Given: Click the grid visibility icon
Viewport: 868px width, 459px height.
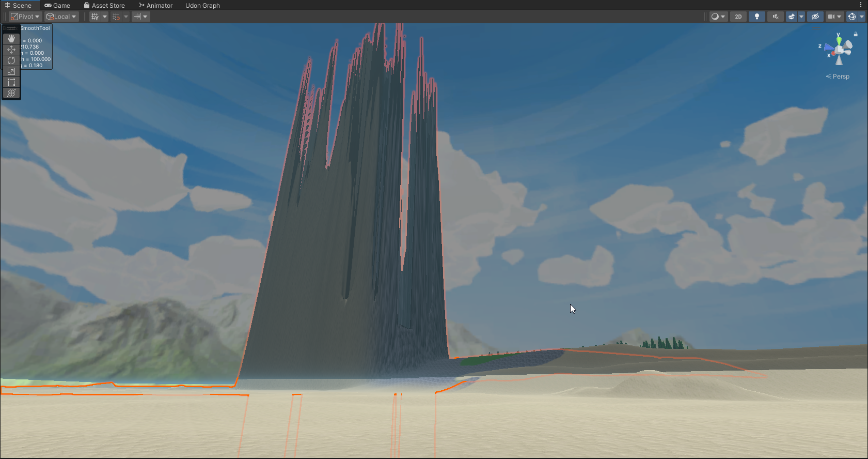Looking at the screenshot, I should [x=95, y=17].
